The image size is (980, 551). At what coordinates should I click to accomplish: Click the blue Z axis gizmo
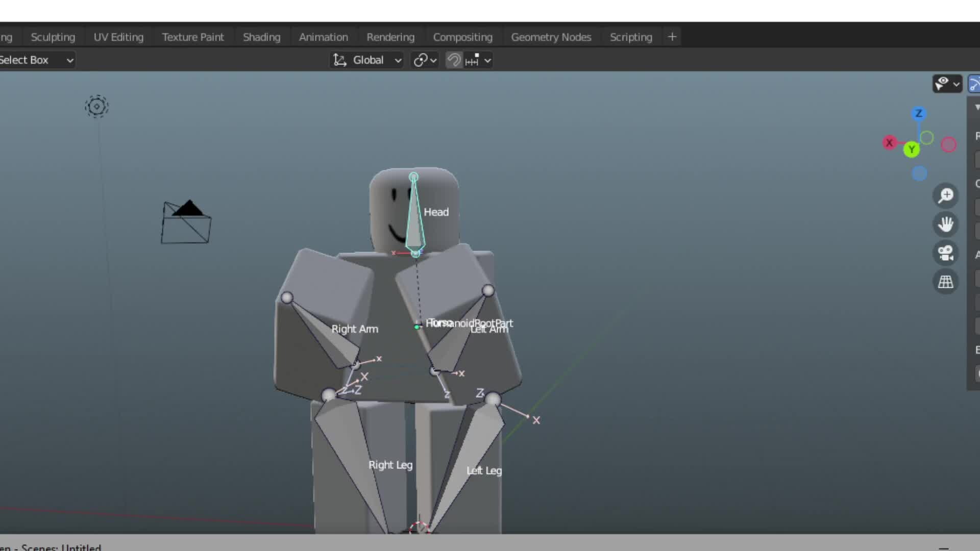pyautogui.click(x=919, y=113)
